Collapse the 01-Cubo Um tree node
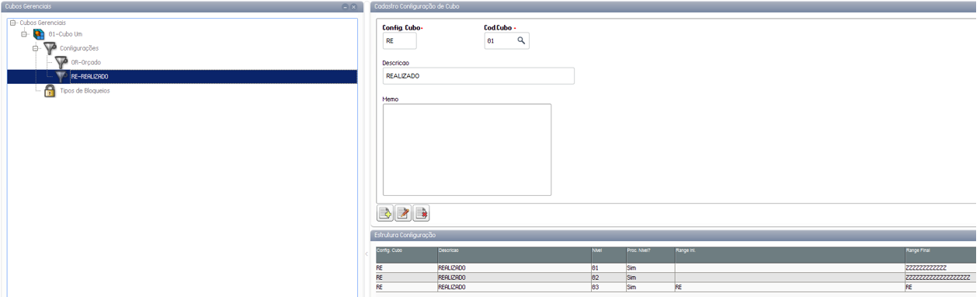Screen dimensions: 980x297 pos(25,34)
